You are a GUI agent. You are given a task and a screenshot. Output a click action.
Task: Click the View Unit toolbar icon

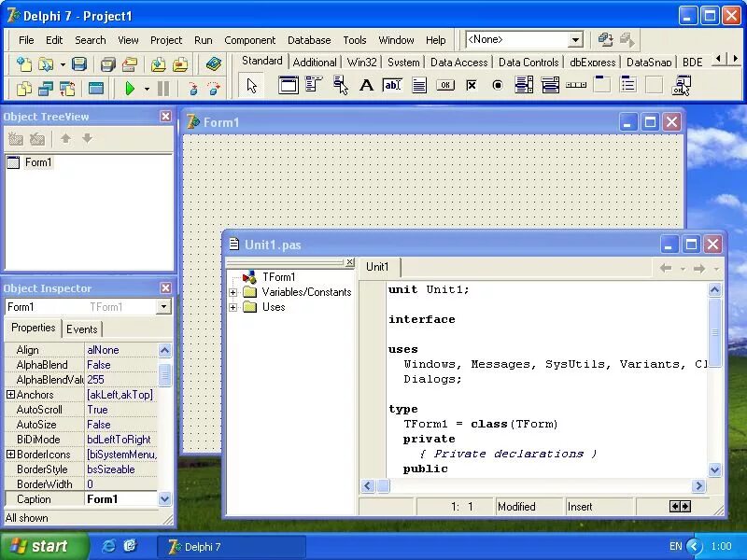click(x=24, y=88)
